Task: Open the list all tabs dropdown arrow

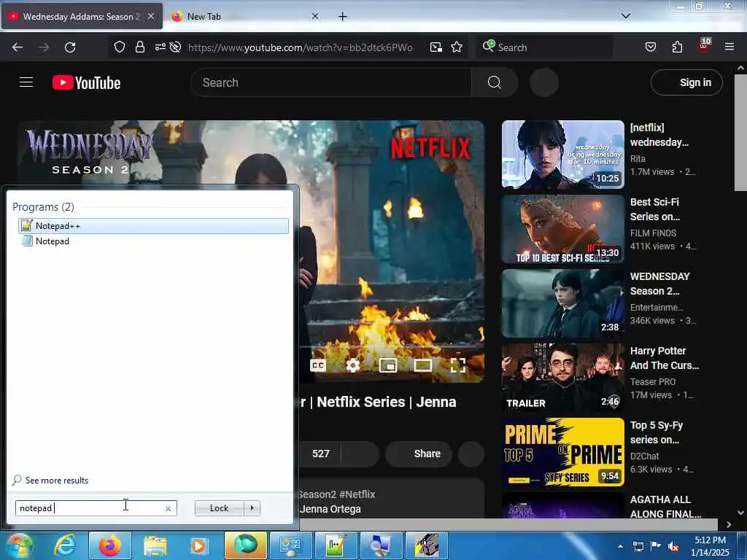Action: (625, 16)
